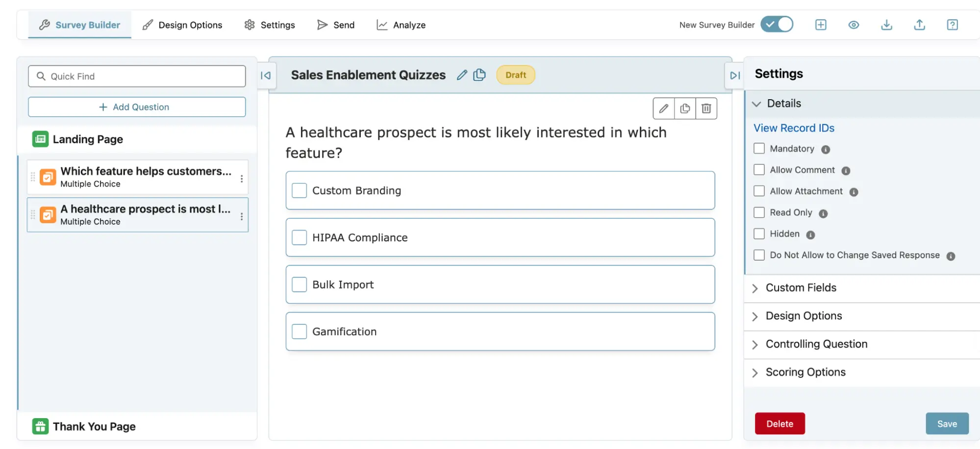Screen dimensions: 980x449
Task: Expand the Controlling Question section
Action: coord(816,344)
